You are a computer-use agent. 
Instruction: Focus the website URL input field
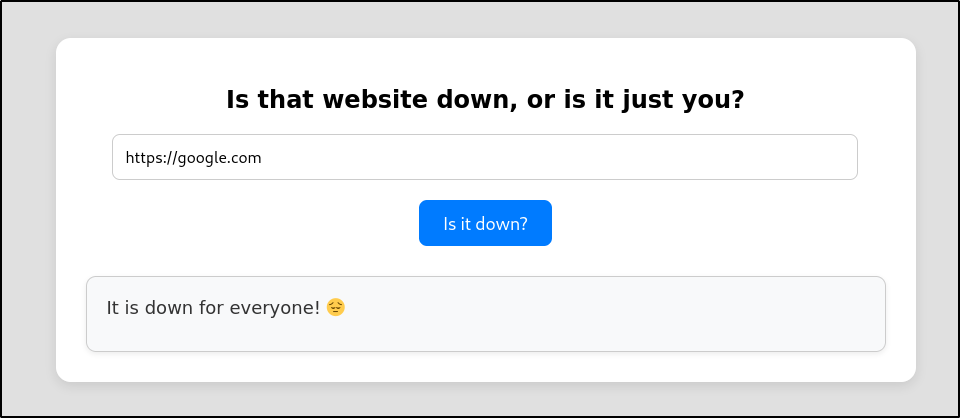[x=484, y=157]
